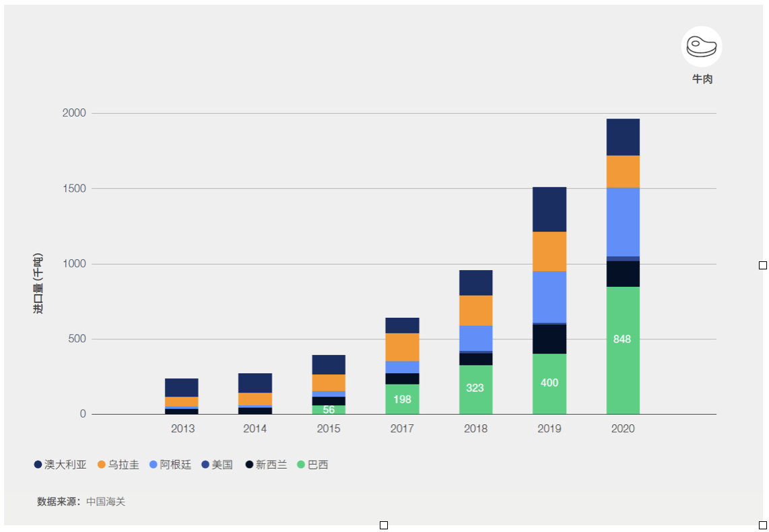Image resolution: width=769 pixels, height=532 pixels.
Task: Click the 新西兰 legend item
Action: point(266,465)
